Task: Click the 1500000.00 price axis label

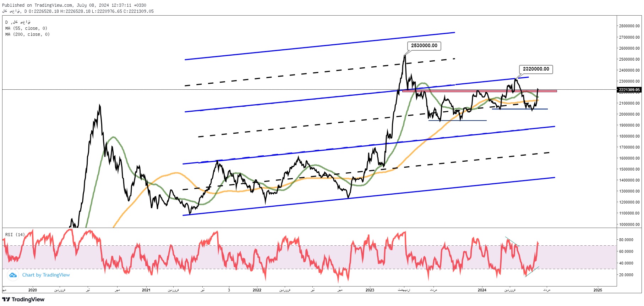Action: [x=629, y=169]
